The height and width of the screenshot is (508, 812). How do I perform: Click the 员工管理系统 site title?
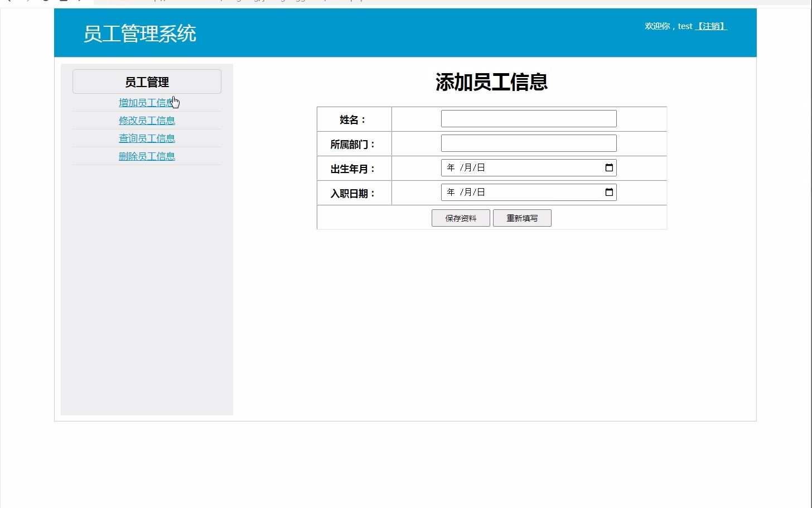[139, 33]
